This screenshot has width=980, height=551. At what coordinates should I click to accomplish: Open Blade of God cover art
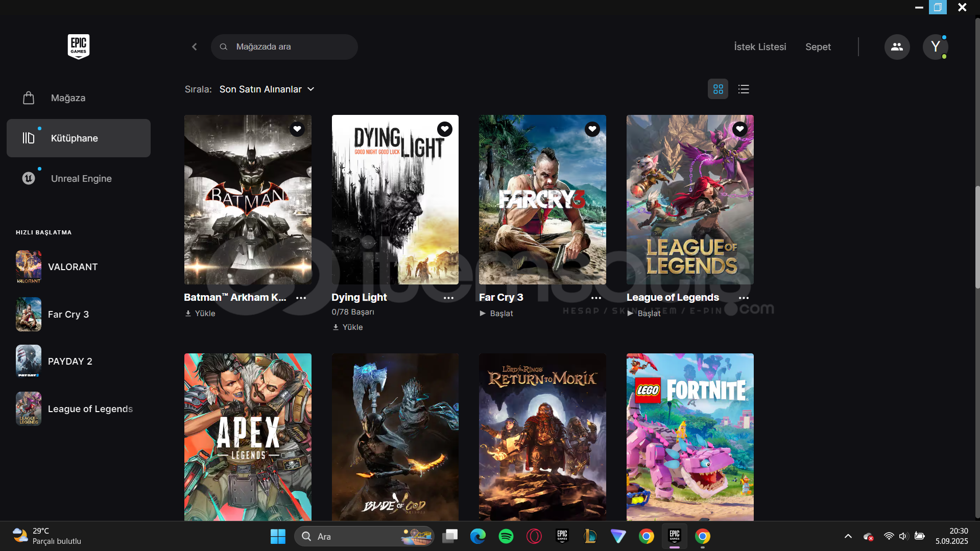click(395, 437)
